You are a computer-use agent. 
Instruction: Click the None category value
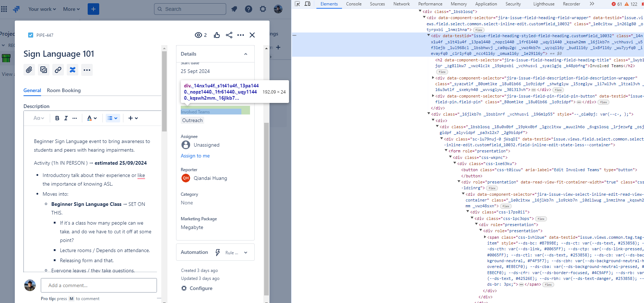187,203
